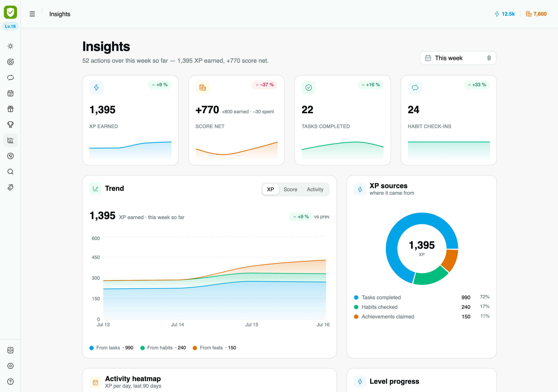Click the 12.5k XP lightning counter
The height and width of the screenshot is (392, 558).
505,14
